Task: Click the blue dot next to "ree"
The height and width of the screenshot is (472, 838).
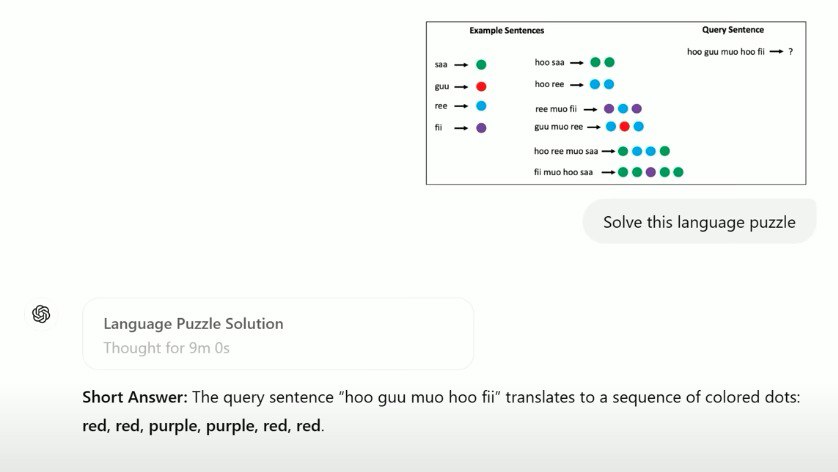Action: pyautogui.click(x=481, y=106)
